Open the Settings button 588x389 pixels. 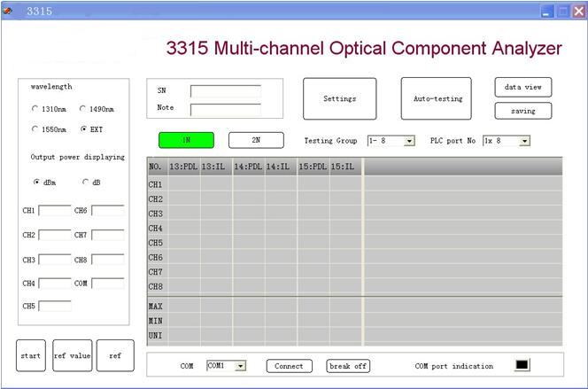(x=339, y=98)
